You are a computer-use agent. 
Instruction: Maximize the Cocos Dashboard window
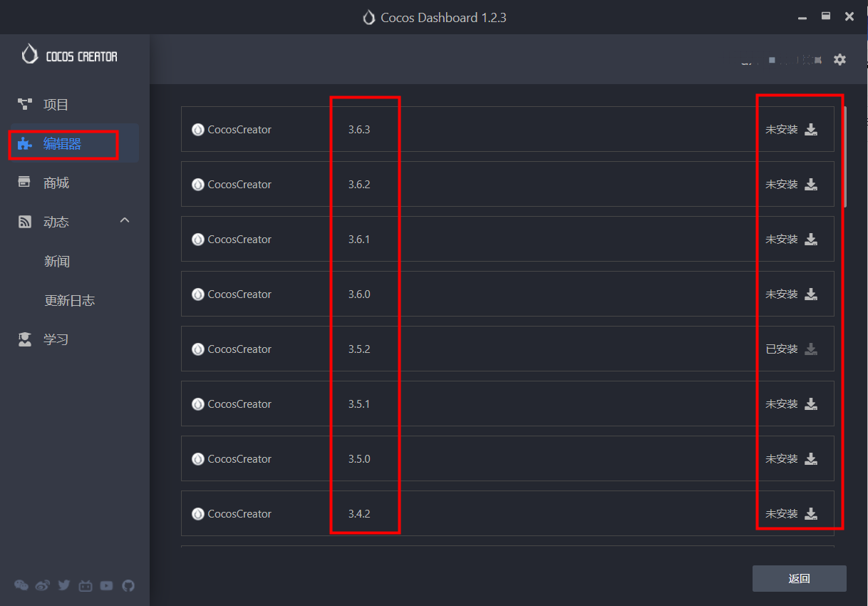[x=826, y=16]
